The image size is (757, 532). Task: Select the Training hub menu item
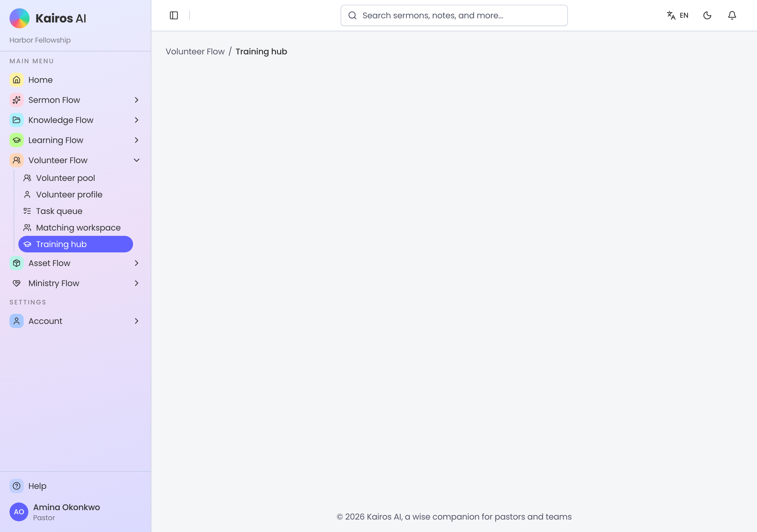click(75, 244)
